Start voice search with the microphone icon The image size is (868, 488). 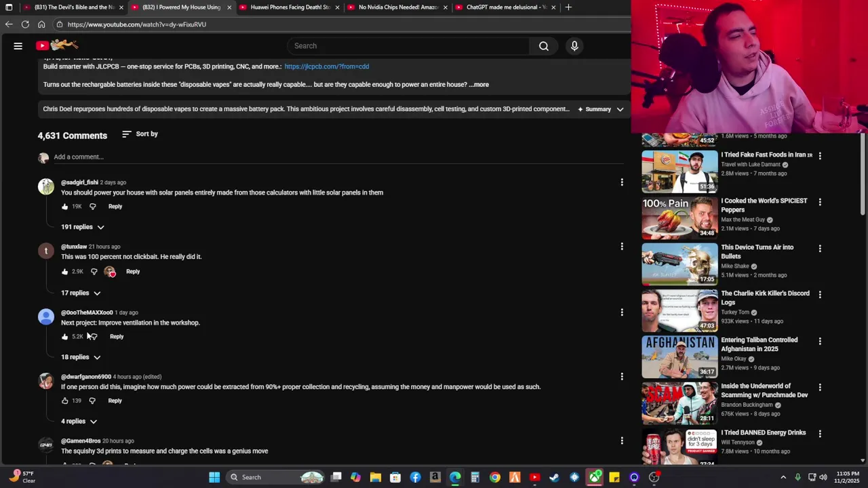point(574,46)
